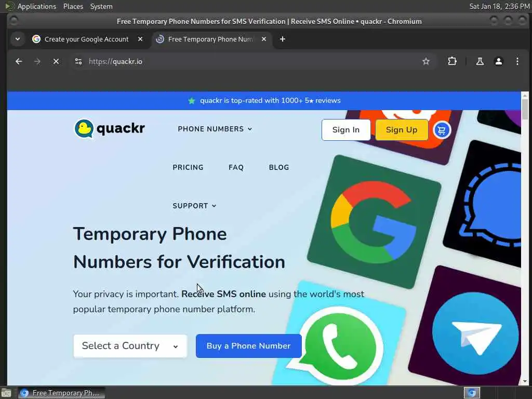Open the tab search dropdown arrow
532x399 pixels.
tap(18, 39)
